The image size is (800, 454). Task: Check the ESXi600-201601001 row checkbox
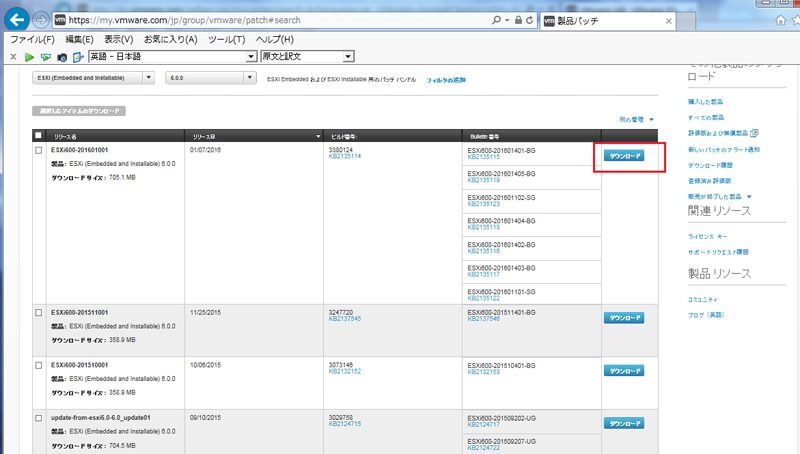pyautogui.click(x=38, y=150)
